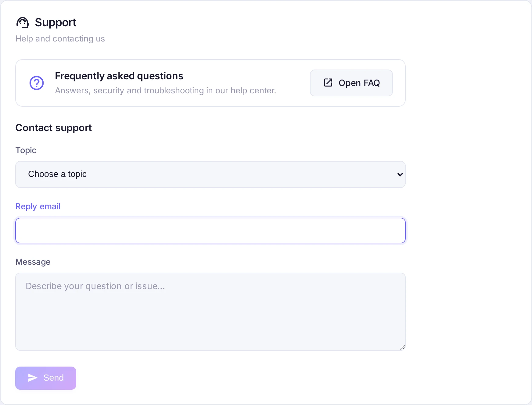Click the question mark circle icon
Screen dimensions: 532x405
point(37,83)
